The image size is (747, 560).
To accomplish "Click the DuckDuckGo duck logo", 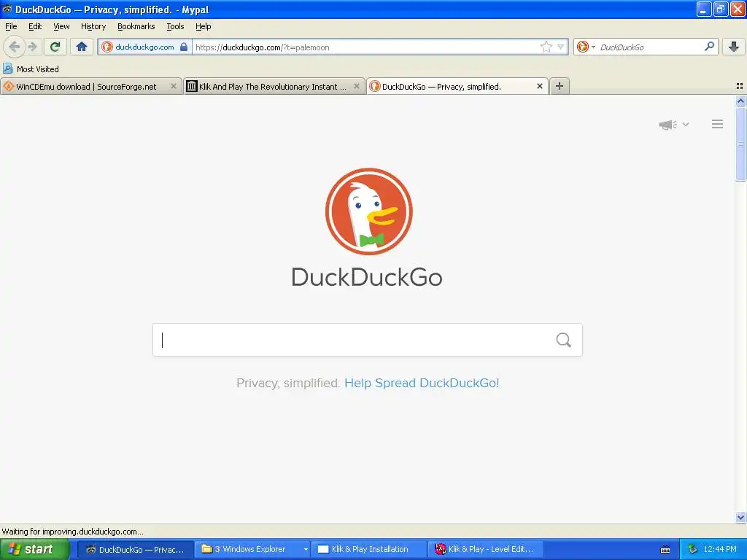I will click(368, 211).
